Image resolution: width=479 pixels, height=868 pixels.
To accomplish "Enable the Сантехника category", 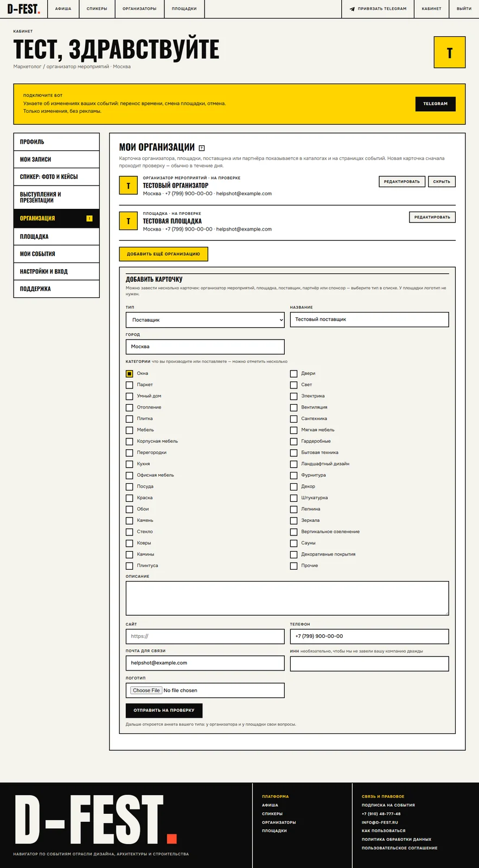I will pyautogui.click(x=293, y=419).
